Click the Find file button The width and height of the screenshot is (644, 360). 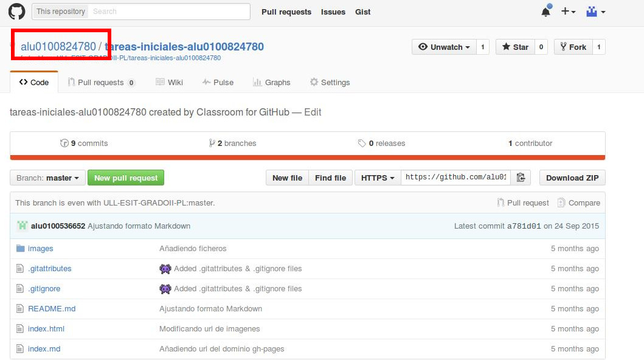tap(330, 178)
